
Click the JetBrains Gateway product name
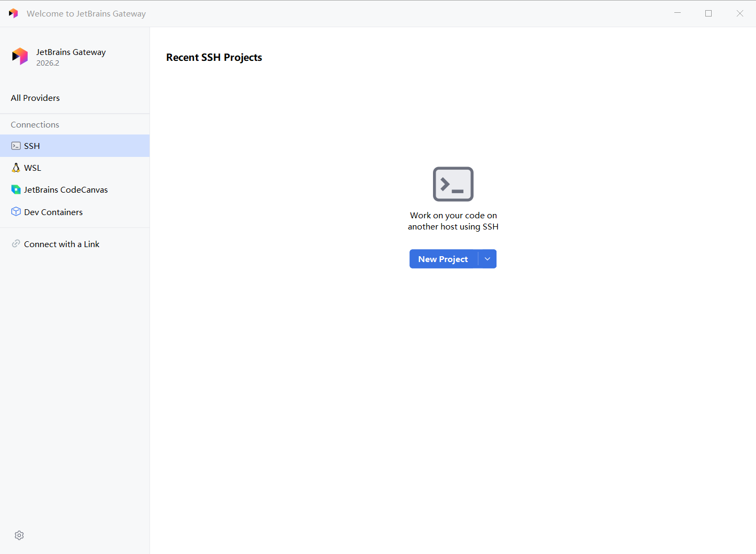click(x=71, y=52)
